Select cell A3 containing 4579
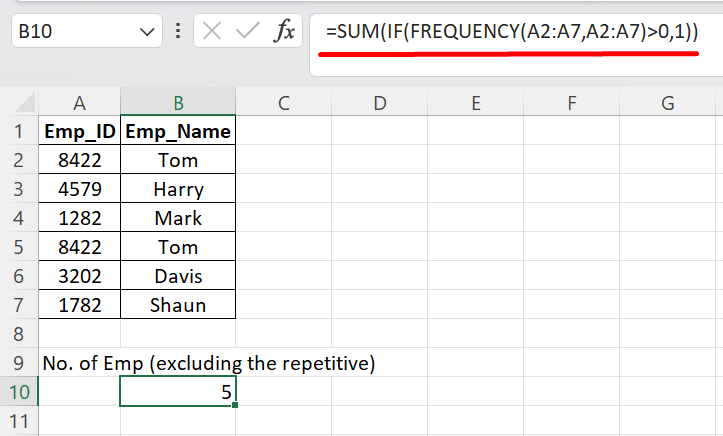 point(79,189)
